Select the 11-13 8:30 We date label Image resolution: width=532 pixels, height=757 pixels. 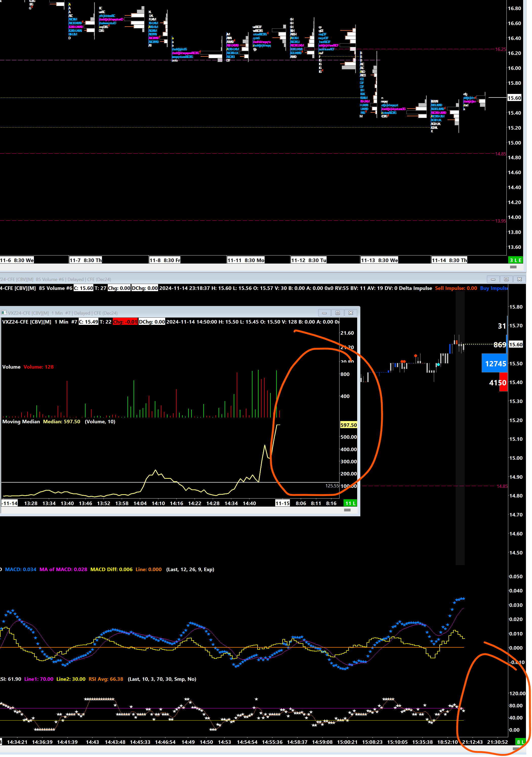point(379,260)
